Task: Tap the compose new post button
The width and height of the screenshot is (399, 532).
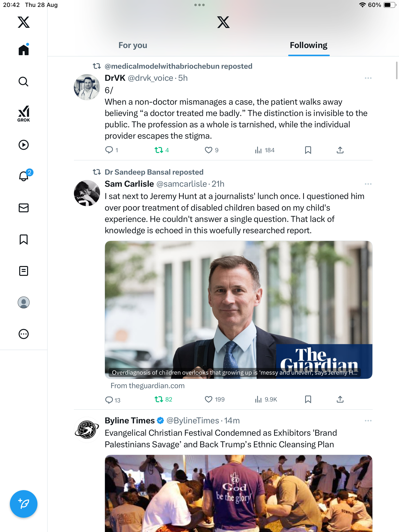Action: tap(24, 504)
